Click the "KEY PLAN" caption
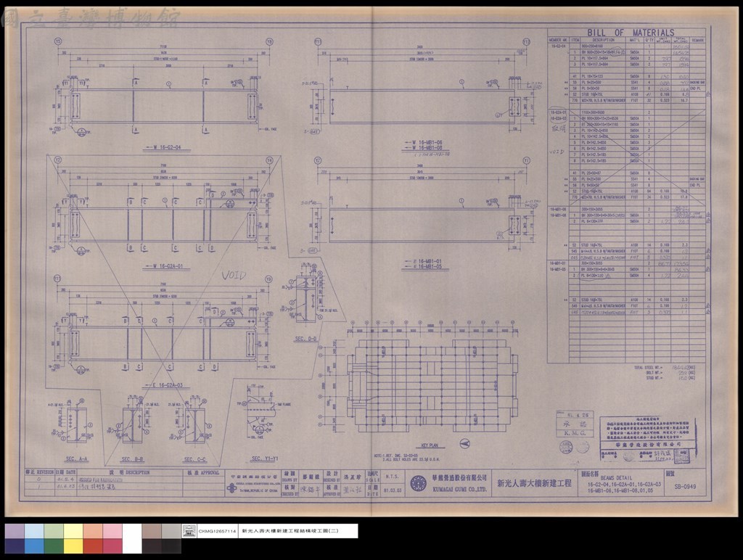The height and width of the screenshot is (560, 743). click(430, 446)
